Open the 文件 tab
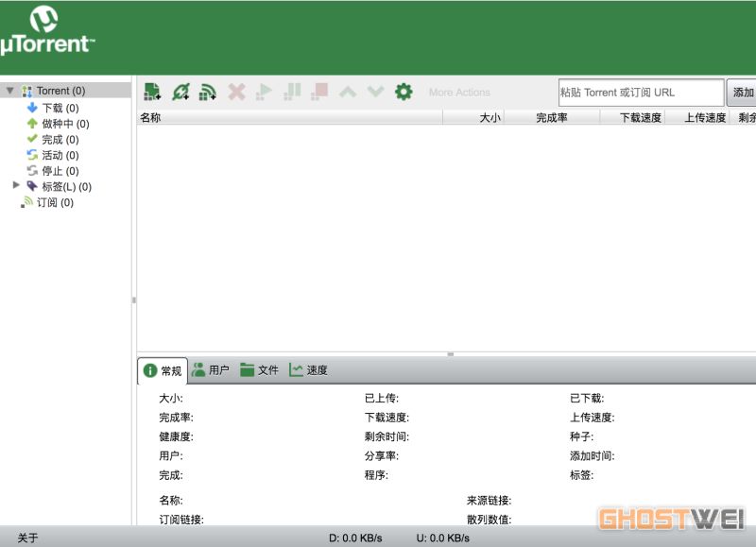Screen dimensions: 756x547 pos(259,370)
